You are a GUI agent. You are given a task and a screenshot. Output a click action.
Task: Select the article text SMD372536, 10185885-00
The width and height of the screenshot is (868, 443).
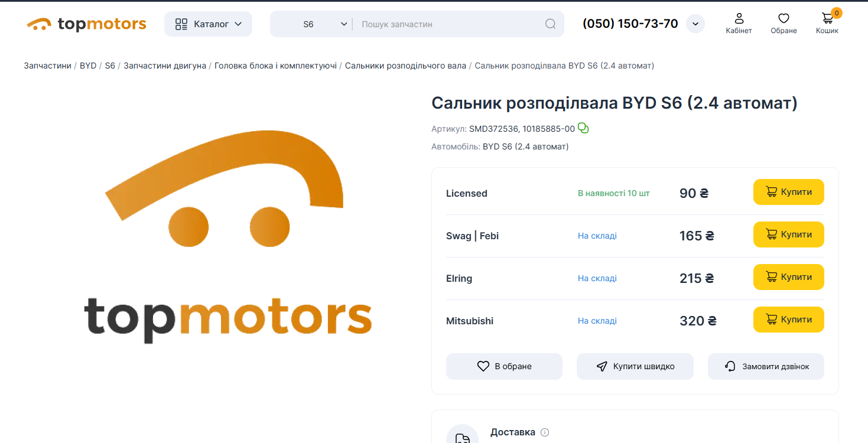click(522, 129)
